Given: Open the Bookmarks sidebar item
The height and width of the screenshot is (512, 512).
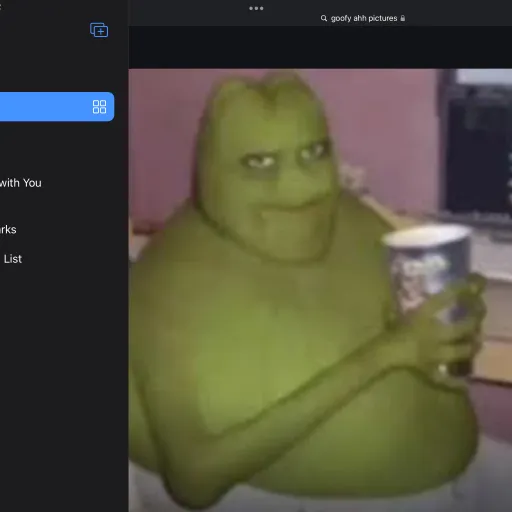Looking at the screenshot, I should point(8,229).
